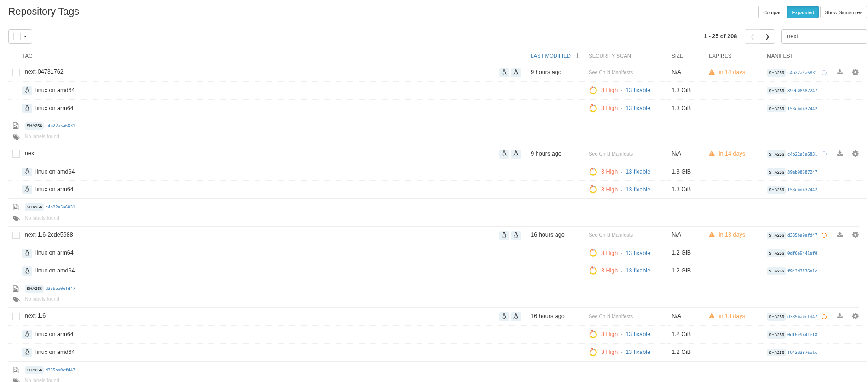Sort by Last Modified column
The width and height of the screenshot is (868, 382).
coord(550,56)
